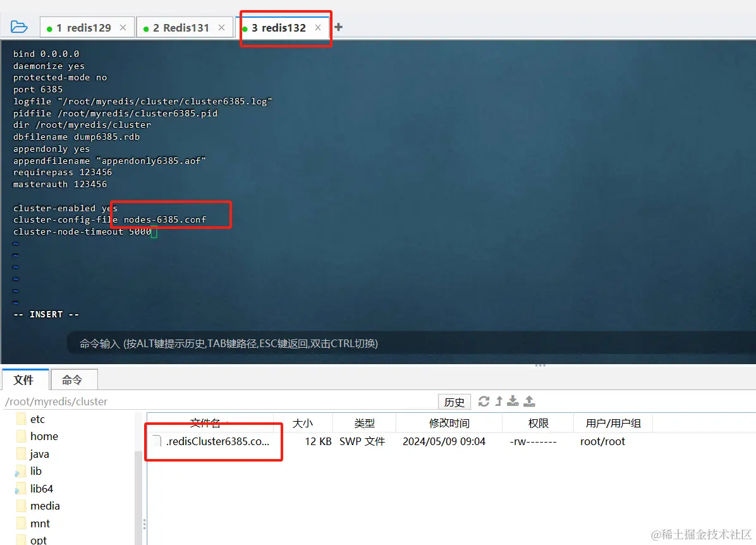Close the redis132 tab
756x545 pixels.
[x=318, y=27]
